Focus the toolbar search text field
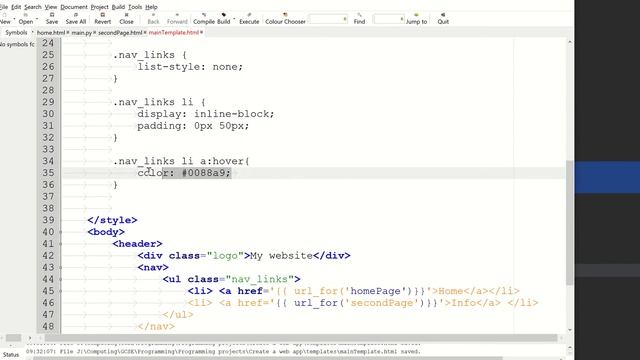Screen dimensions: 640x360 coord(328,19)
